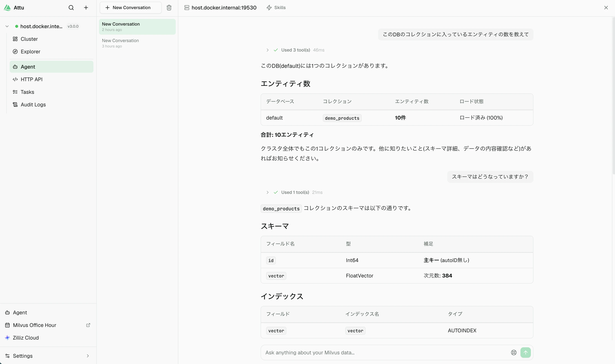The height and width of the screenshot is (364, 615).
Task: Click the Attu logo icon
Action: point(7,8)
